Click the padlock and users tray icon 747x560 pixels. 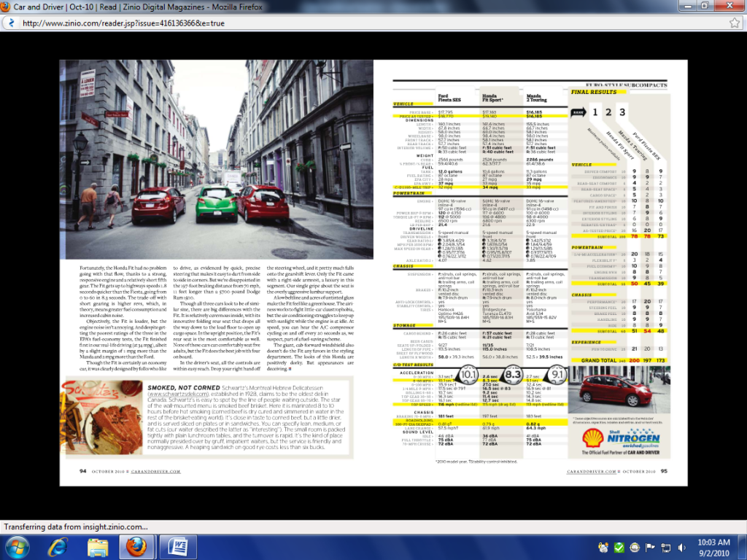[603, 548]
